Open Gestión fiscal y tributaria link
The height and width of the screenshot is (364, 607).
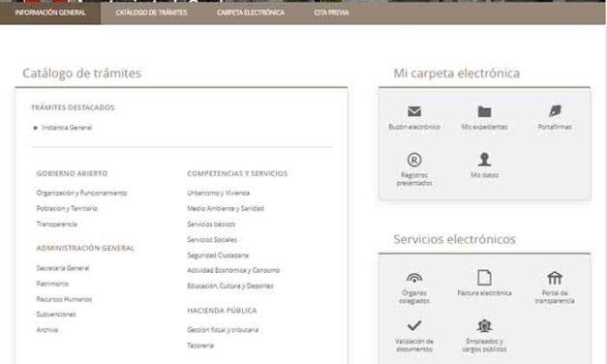click(223, 329)
